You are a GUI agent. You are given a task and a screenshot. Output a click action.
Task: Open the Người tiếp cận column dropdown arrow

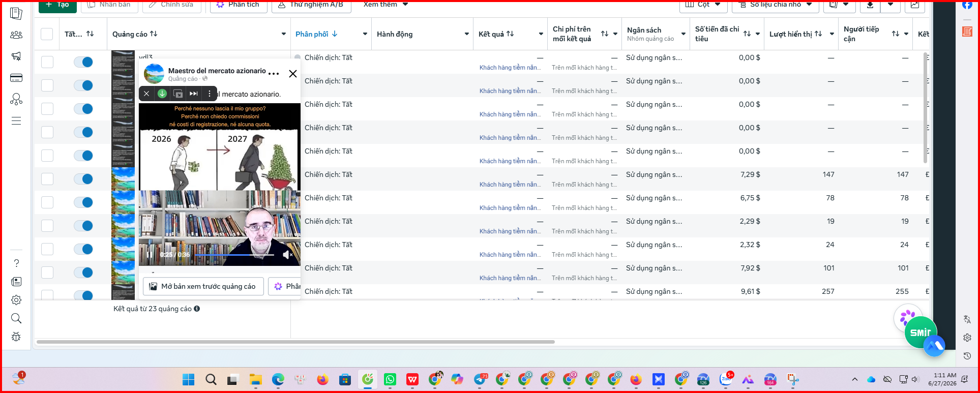(x=906, y=34)
